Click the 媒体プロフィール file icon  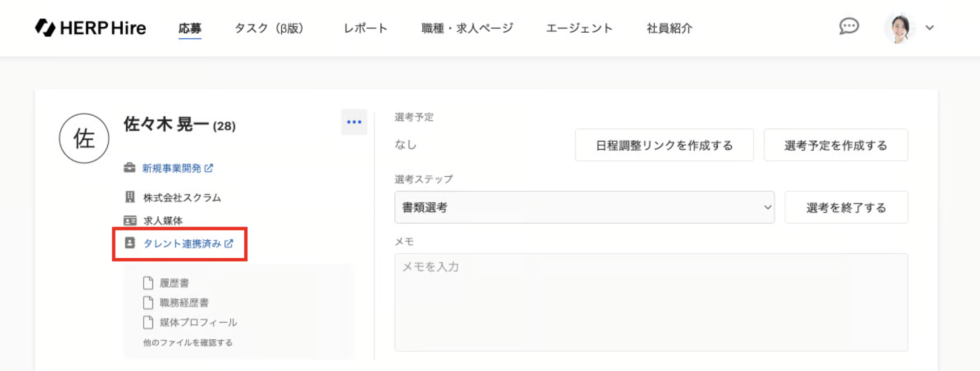[148, 322]
